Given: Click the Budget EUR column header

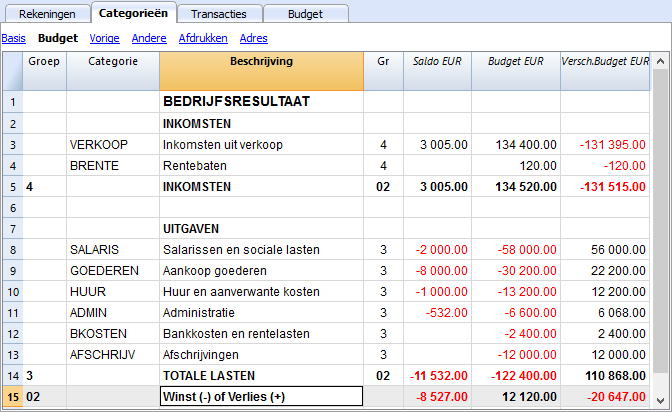Looking at the screenshot, I should click(x=516, y=71).
